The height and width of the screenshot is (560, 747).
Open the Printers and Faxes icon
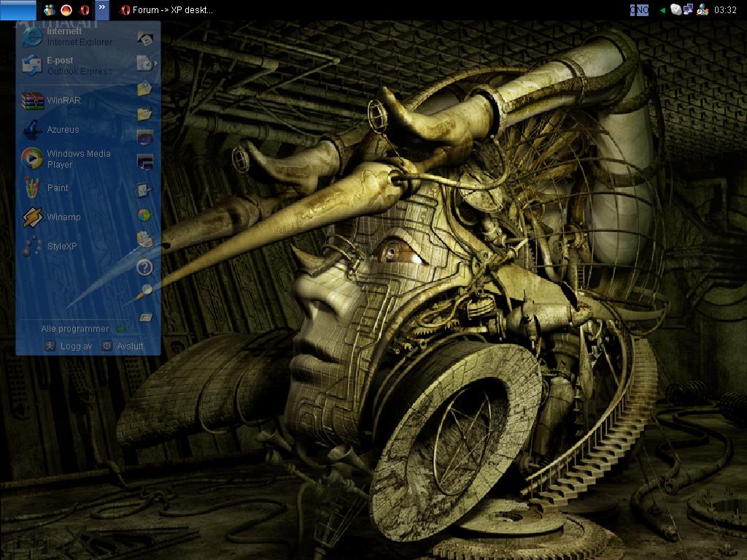click(x=145, y=239)
